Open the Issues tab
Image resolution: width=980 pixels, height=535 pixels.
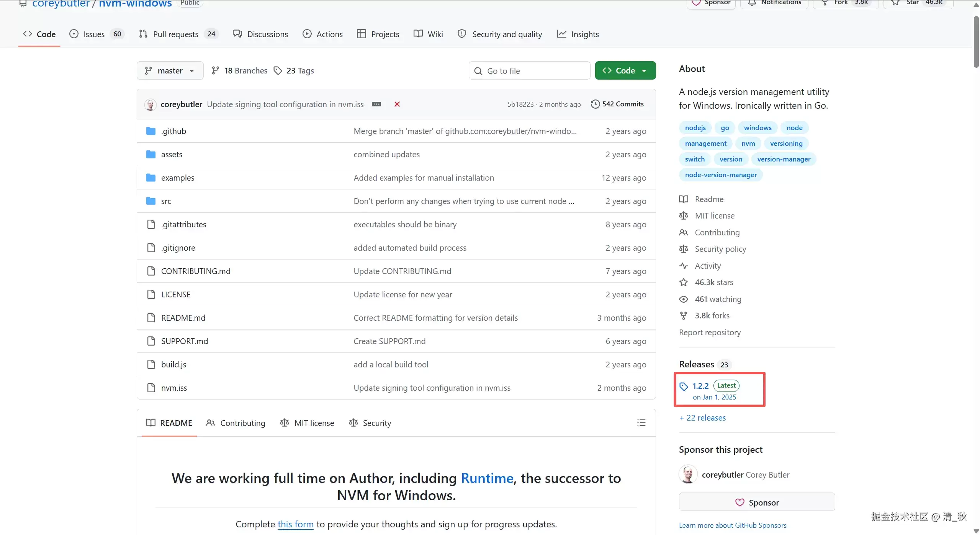pyautogui.click(x=97, y=34)
